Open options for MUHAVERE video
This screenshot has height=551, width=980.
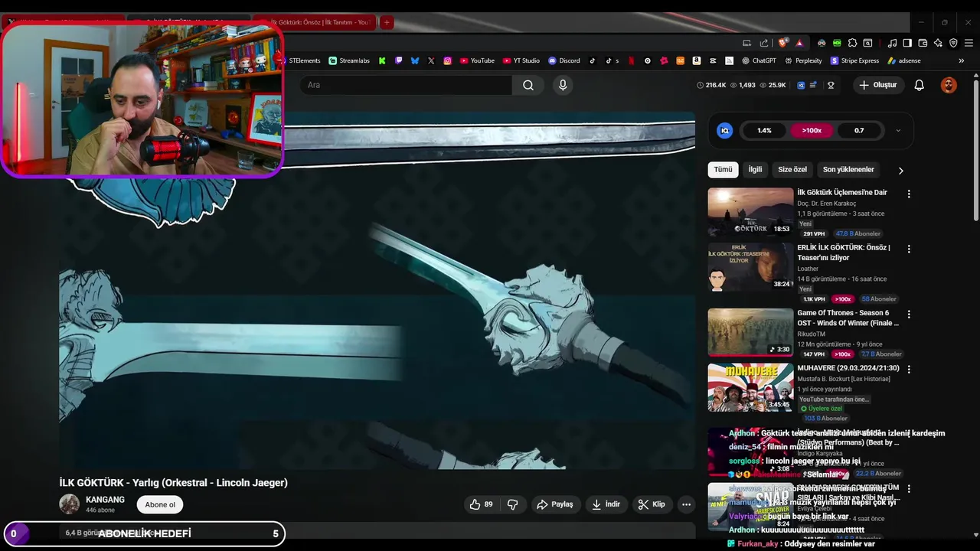pyautogui.click(x=909, y=369)
